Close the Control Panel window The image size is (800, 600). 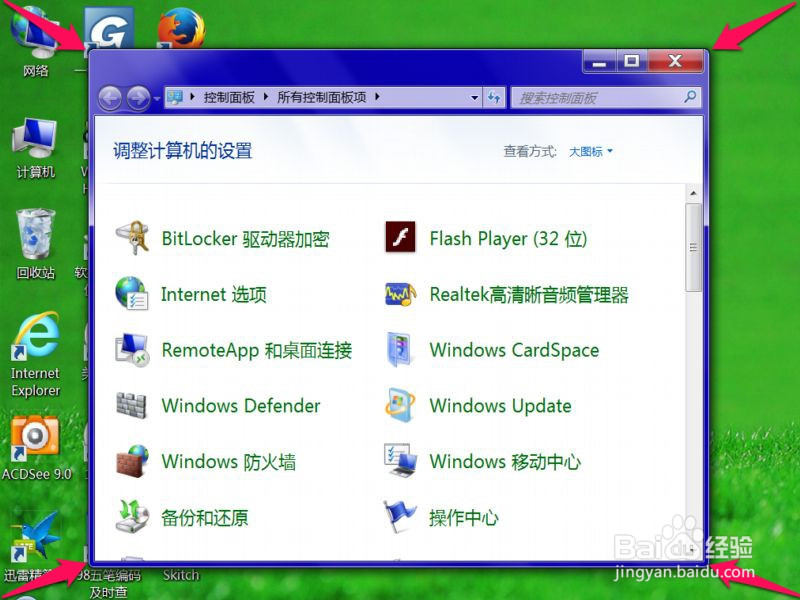tap(675, 61)
